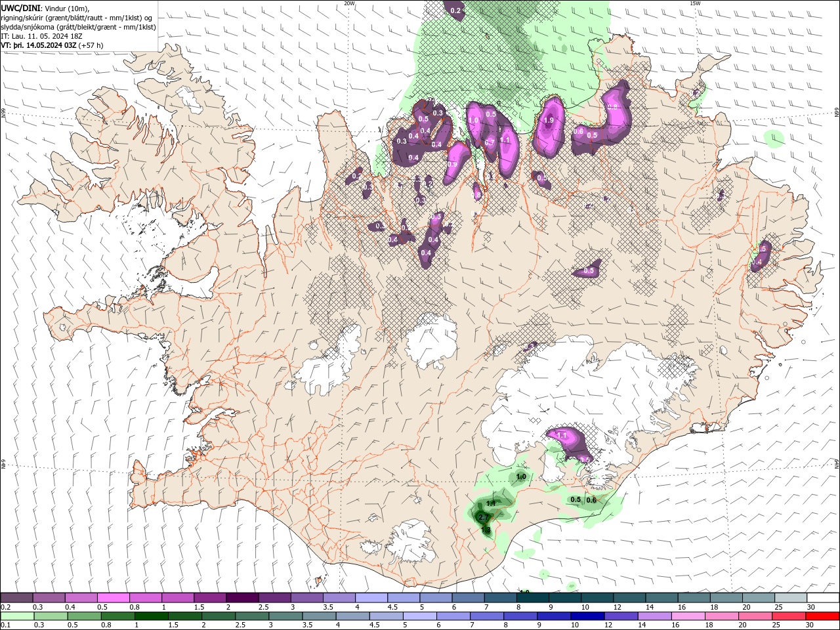Screen dimensions: 840x630
Task: Click the 20W longitude label
Action: point(349,3)
